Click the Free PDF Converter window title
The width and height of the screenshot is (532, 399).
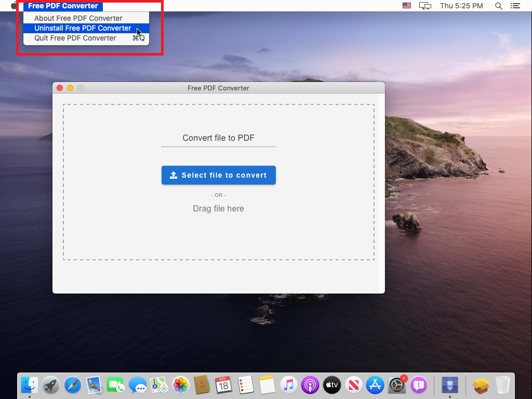pos(219,88)
